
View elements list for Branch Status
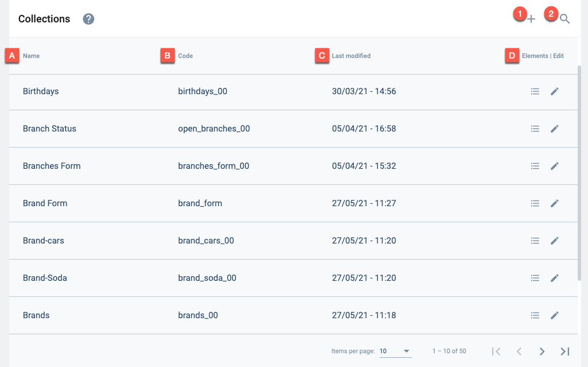pos(535,129)
